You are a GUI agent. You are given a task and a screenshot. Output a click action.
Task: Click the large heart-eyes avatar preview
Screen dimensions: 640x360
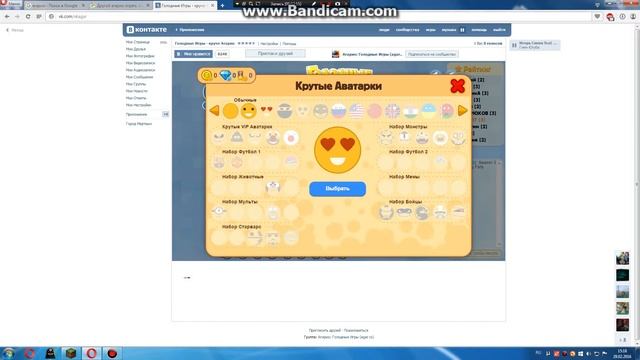tap(338, 149)
